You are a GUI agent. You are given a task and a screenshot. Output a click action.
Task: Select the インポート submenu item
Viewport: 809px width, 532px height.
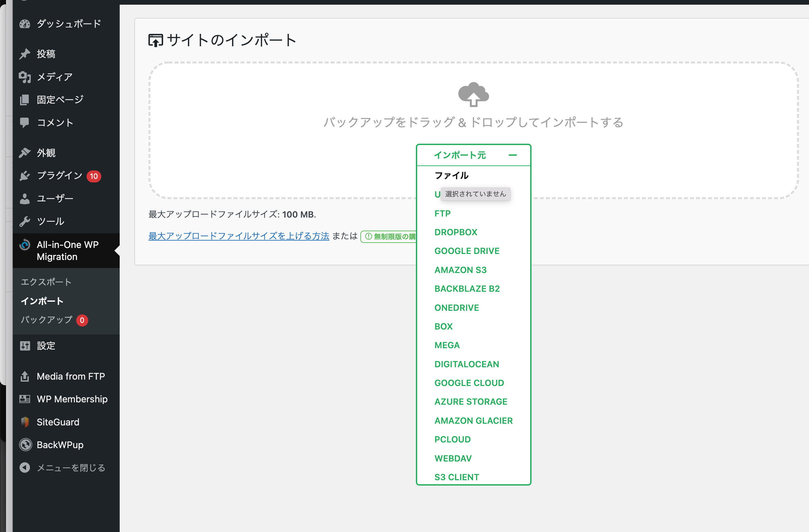point(42,301)
